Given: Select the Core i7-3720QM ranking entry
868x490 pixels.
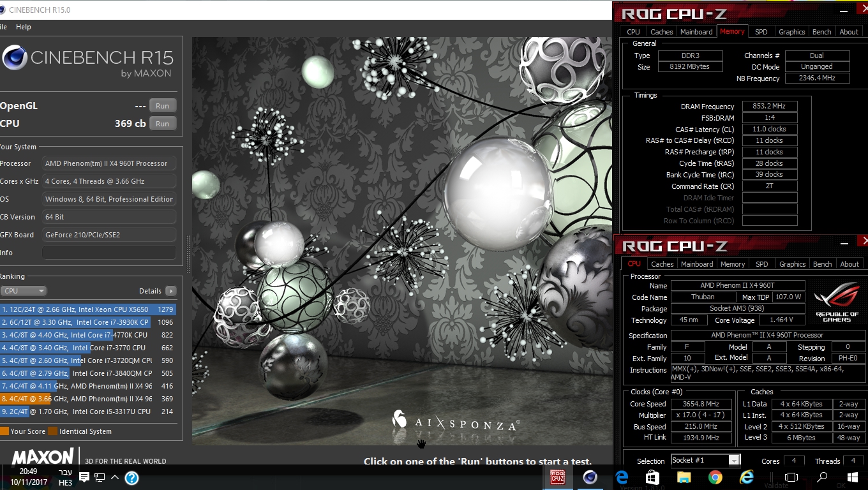Looking at the screenshot, I should point(88,360).
